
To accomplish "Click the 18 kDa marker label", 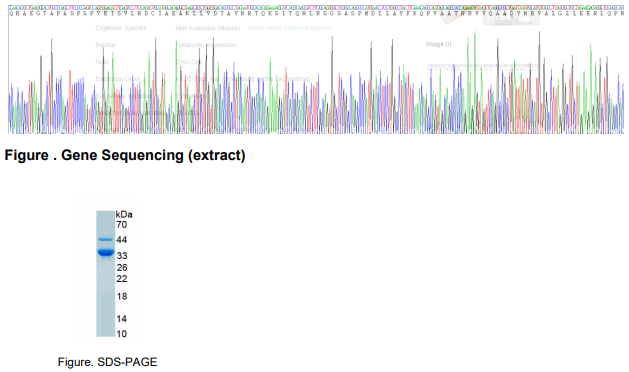I will [x=122, y=296].
